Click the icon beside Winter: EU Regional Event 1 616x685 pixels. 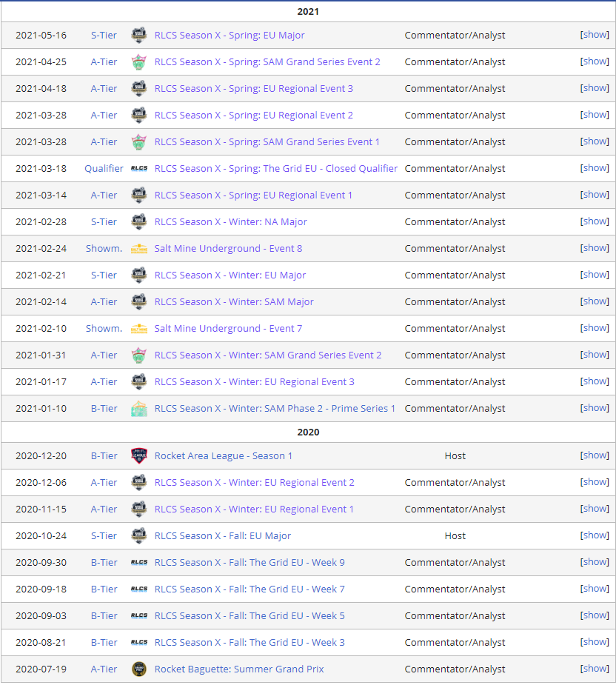coord(139,509)
